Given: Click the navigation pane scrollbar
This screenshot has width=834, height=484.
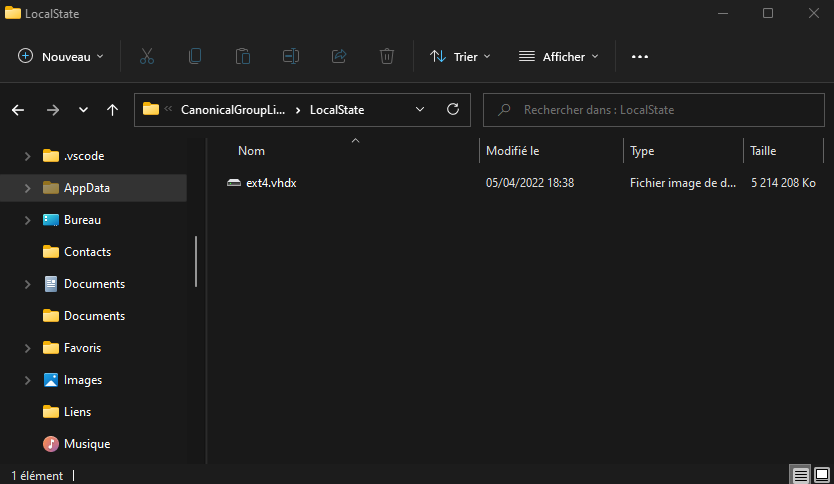Looking at the screenshot, I should coord(196,262).
